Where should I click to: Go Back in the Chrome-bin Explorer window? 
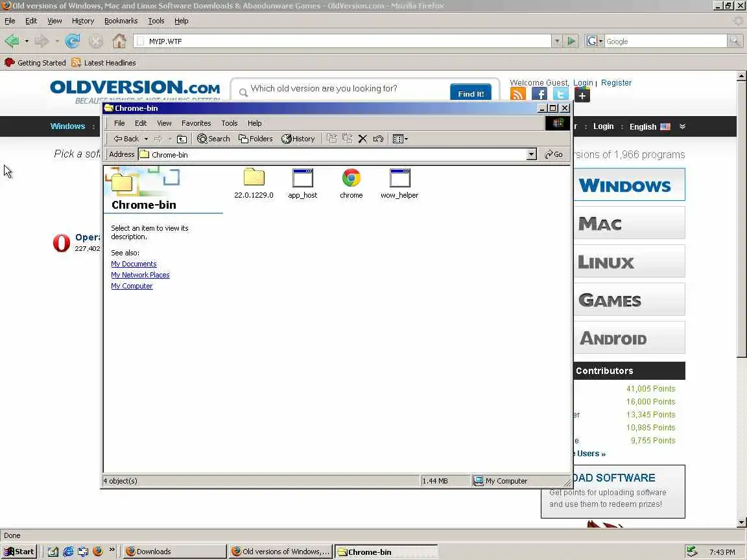coord(126,139)
